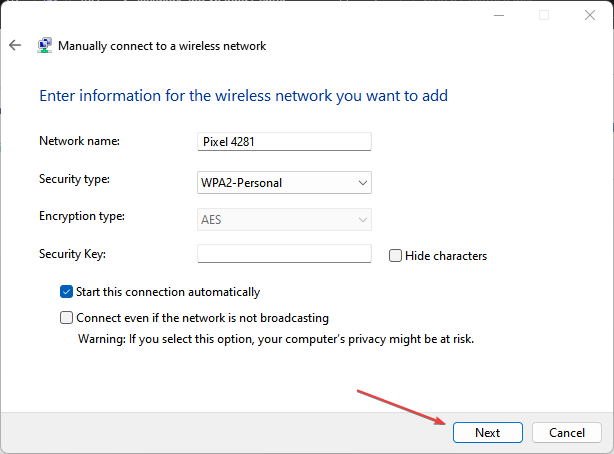Screen dimensions: 614x454
Task: Cancel the wireless network setup
Action: coord(566,432)
